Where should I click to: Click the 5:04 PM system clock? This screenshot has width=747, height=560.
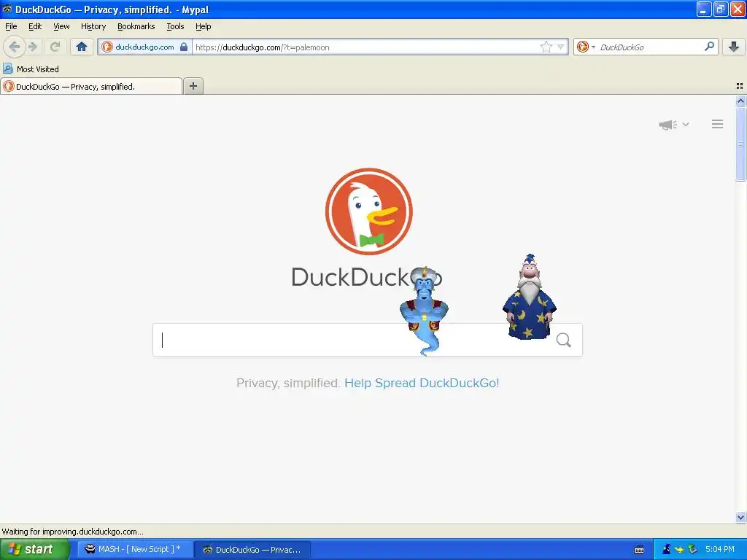pyautogui.click(x=720, y=549)
